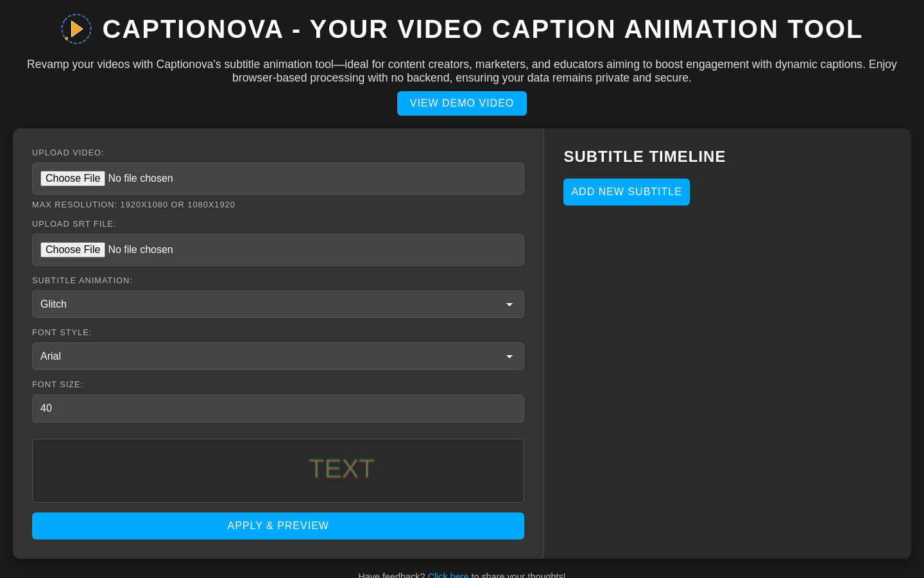Click the 'No file chosen' text for SRT upload
The width and height of the screenshot is (924, 578).
[x=141, y=250]
